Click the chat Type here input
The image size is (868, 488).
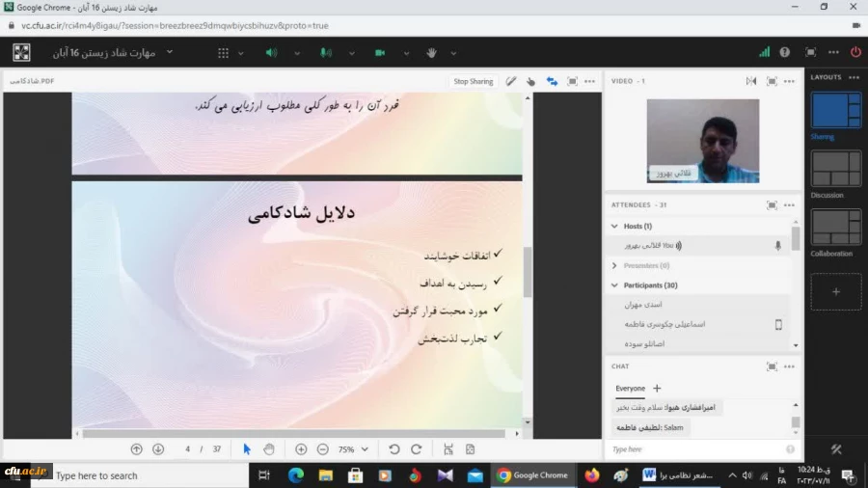click(697, 449)
